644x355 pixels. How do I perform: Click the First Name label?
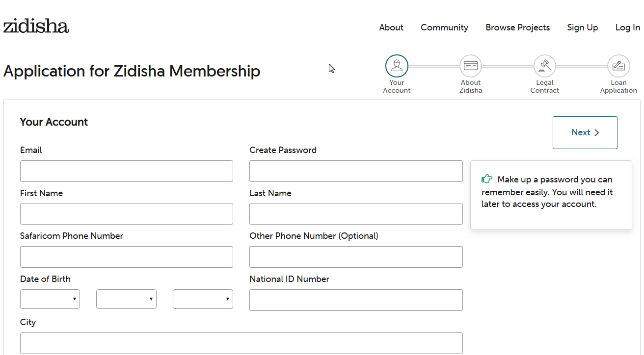(x=41, y=193)
